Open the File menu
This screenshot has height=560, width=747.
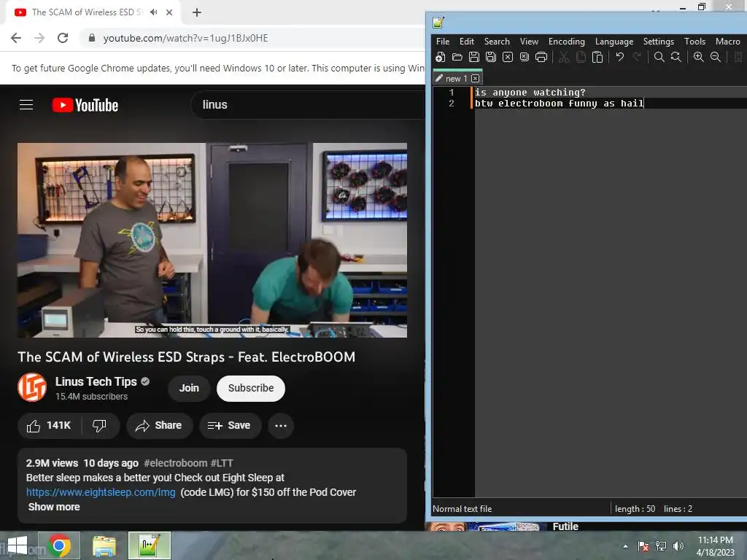[x=443, y=42]
